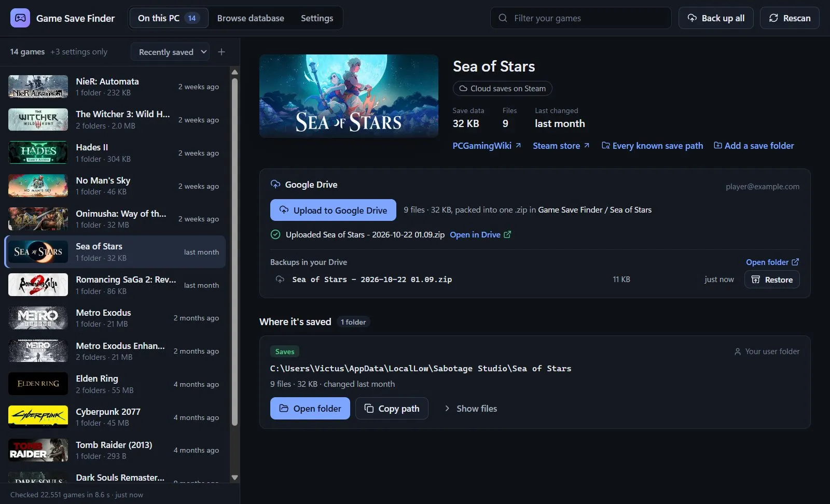
Task: Select No Man's Sky game row
Action: point(115,186)
